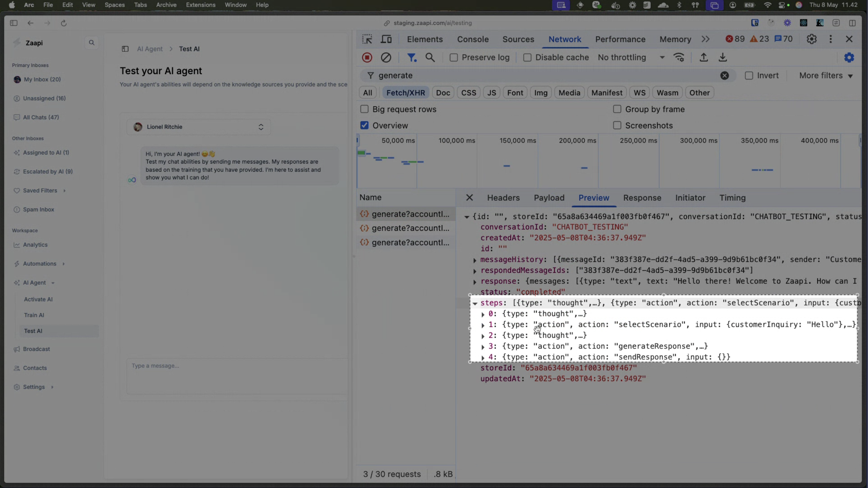Screen dimensions: 868x488
Task: Switch to the Elements tab
Action: point(425,39)
